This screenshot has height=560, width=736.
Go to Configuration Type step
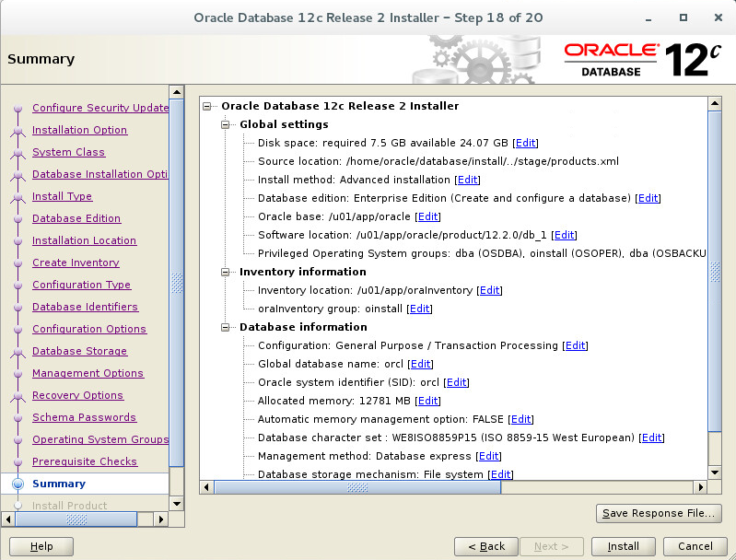click(82, 285)
